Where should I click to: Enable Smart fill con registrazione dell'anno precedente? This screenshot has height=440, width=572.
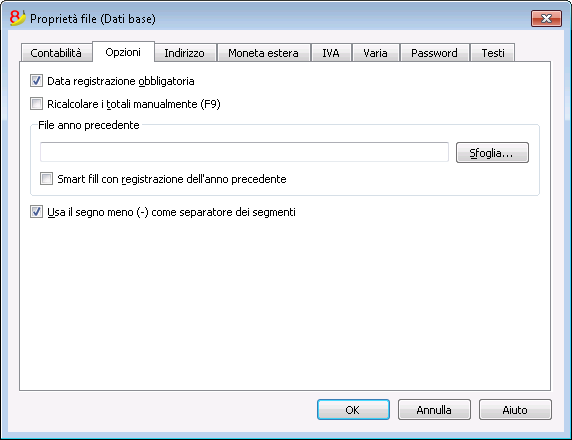click(x=46, y=178)
